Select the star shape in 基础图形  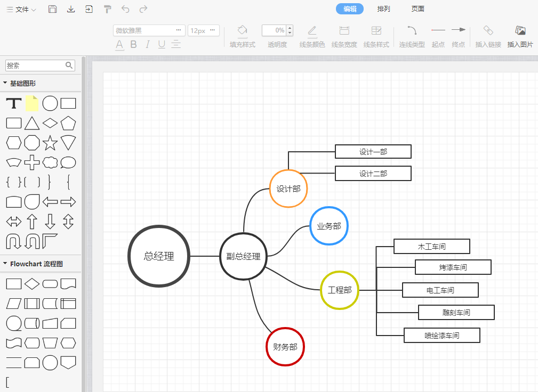50,143
